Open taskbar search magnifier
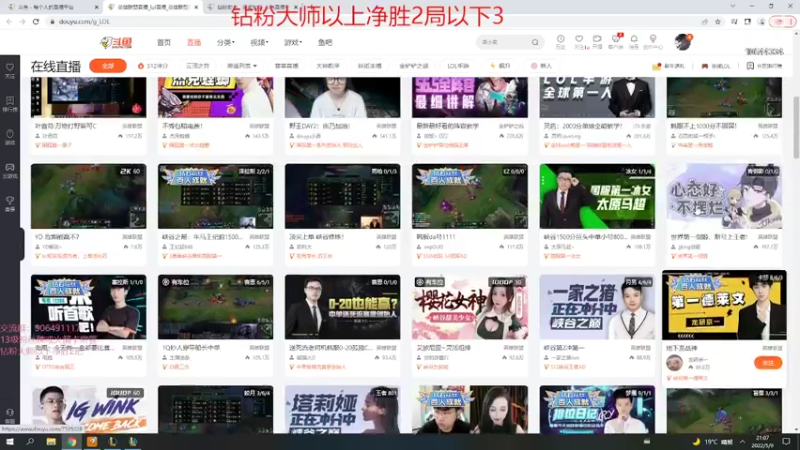800x450 pixels. click(x=30, y=442)
